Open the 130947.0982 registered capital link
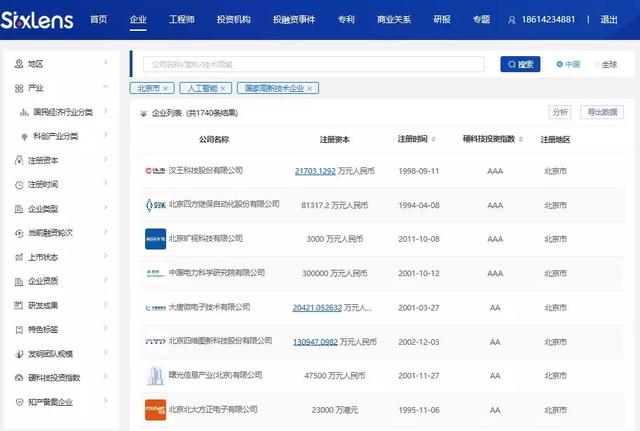Viewport: 640px width, 431px height. 315,342
